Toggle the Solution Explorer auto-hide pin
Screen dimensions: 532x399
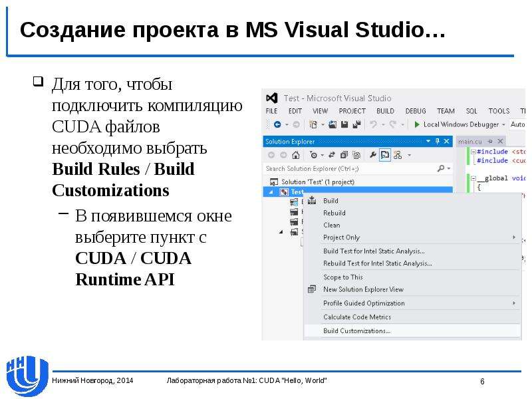point(438,141)
